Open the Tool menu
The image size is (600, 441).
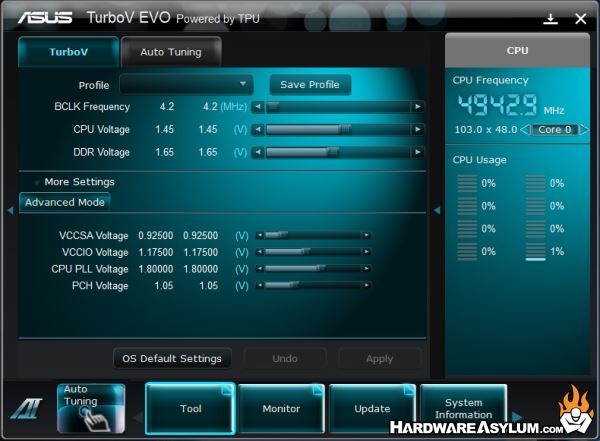190,408
